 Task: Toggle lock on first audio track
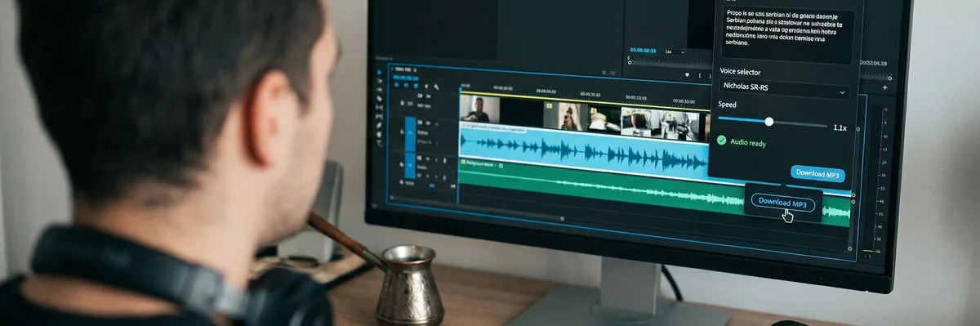[x=403, y=132]
